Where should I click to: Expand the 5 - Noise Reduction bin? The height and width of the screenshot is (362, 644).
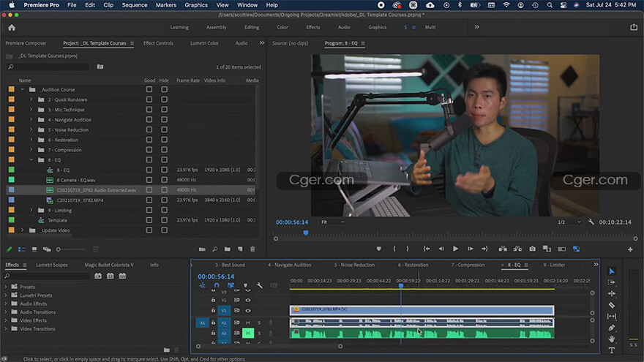(31, 129)
